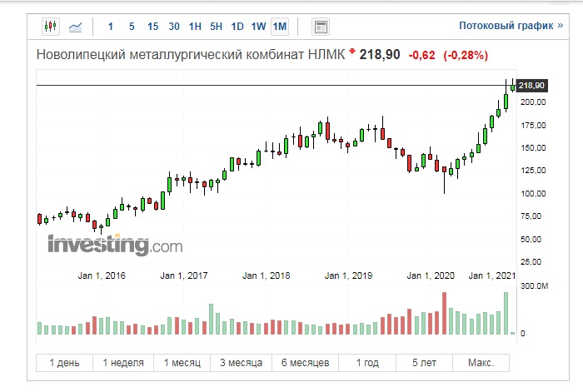Image resolution: width=583 pixels, height=392 pixels.
Task: Set the interval to 5H
Action: [216, 27]
